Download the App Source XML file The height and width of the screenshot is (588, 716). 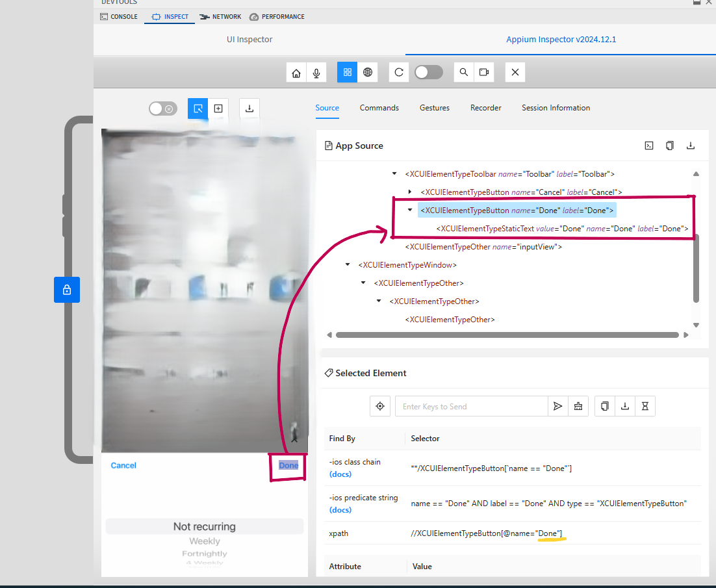(x=691, y=146)
